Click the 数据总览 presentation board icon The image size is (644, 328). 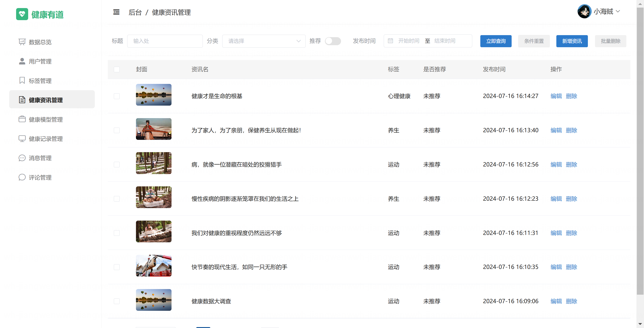click(x=22, y=42)
